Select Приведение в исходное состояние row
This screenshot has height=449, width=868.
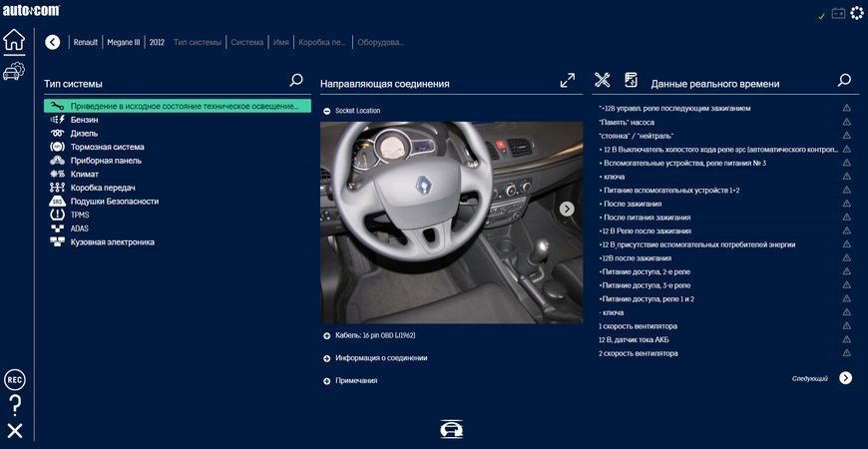[x=178, y=106]
